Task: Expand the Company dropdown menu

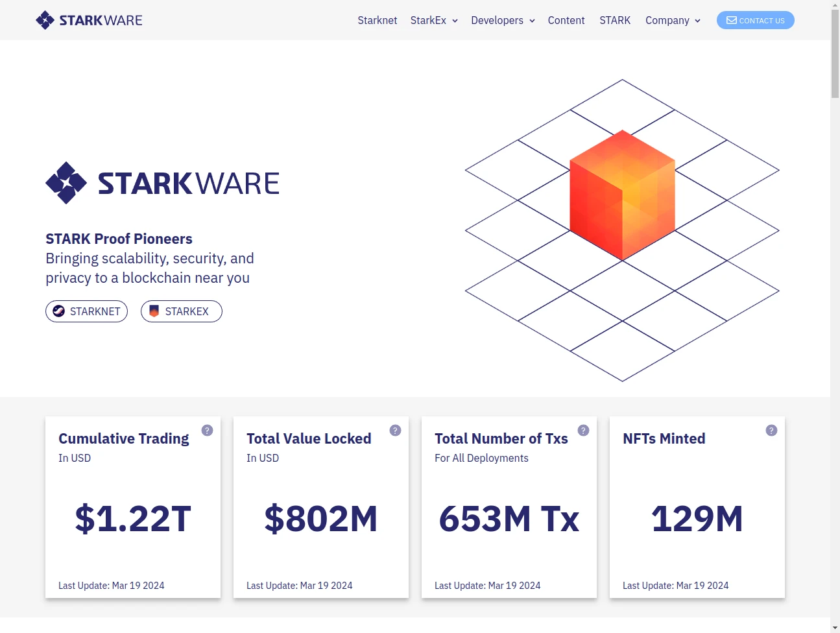Action: coord(673,20)
